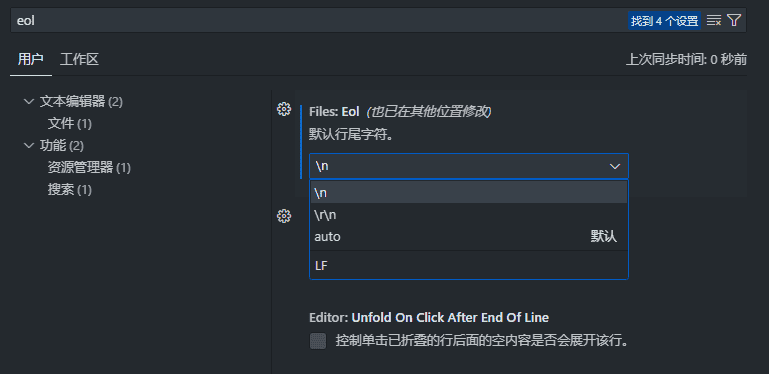Click the 上次同步时间 sync status text
Viewport: 769px width, 374px height.
point(686,60)
